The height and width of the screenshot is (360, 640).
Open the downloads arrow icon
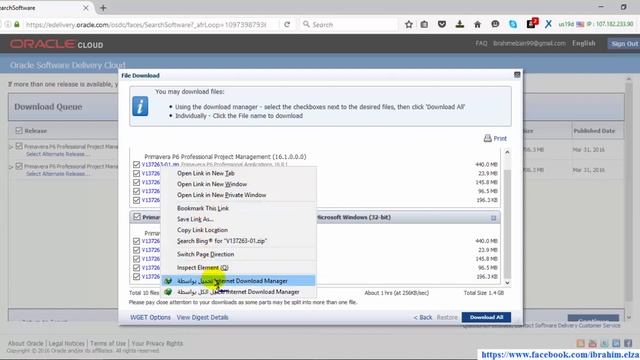[460, 24]
